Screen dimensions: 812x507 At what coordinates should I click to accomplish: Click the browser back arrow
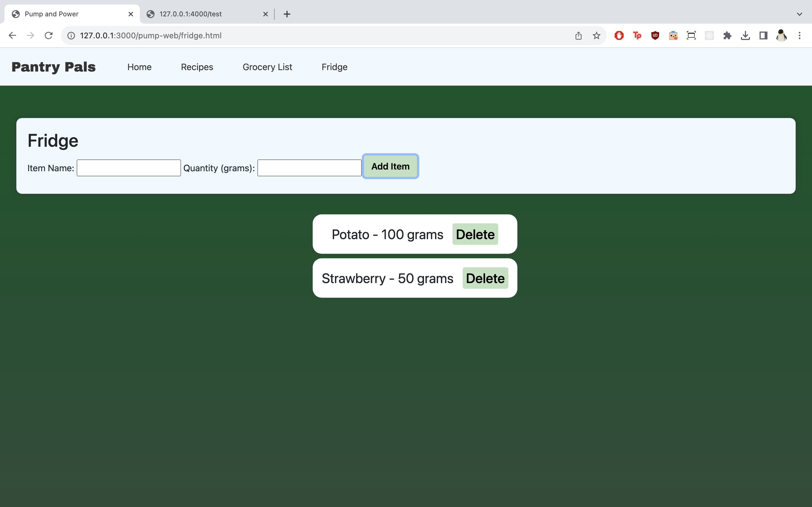(x=12, y=35)
